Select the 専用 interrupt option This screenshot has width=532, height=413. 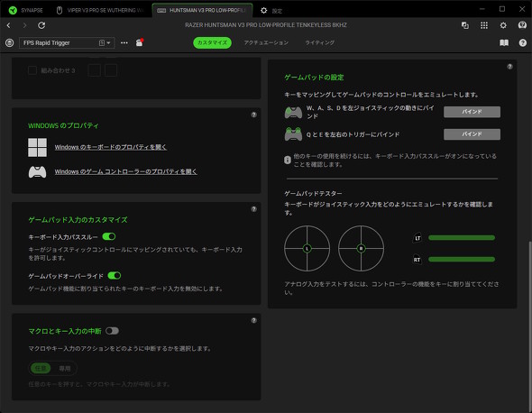pos(64,368)
